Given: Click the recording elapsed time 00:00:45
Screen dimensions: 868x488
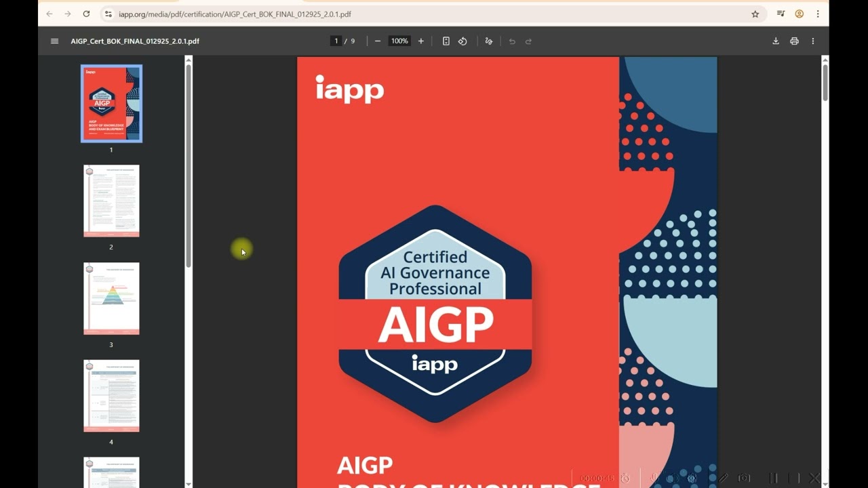Looking at the screenshot, I should click(x=597, y=479).
